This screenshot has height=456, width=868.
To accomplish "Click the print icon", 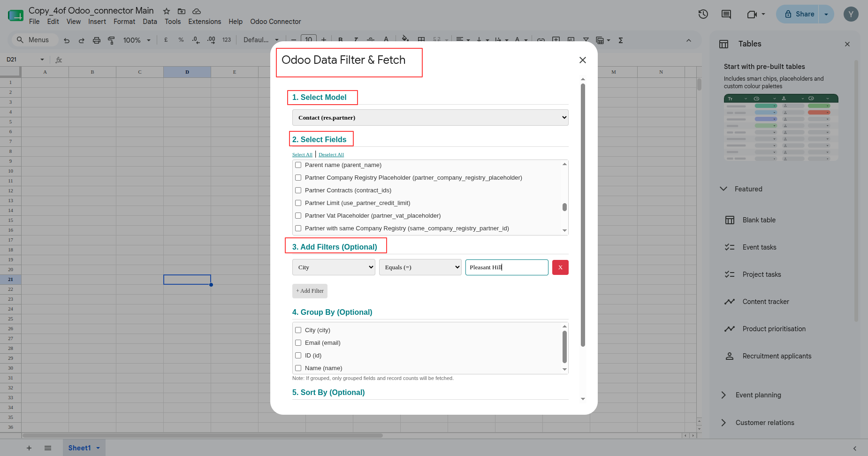I will [96, 40].
